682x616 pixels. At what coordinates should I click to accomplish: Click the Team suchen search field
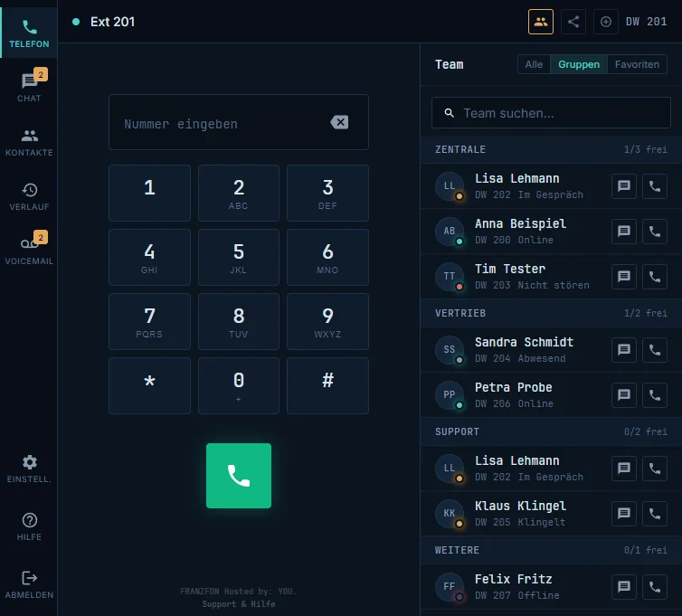(x=551, y=113)
